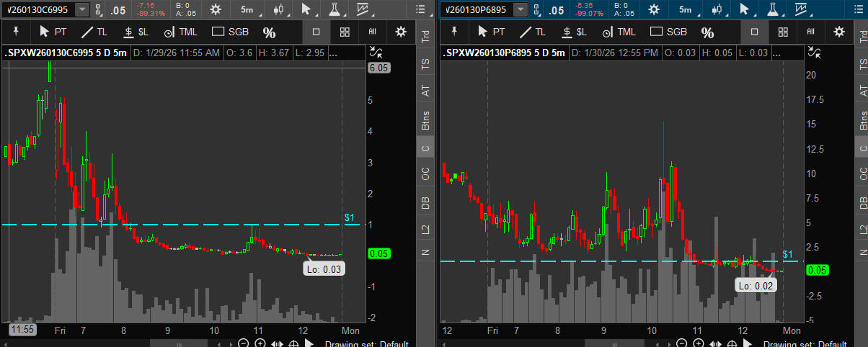Select the Trendline (TL) drawing tool on left
Viewport: 868px width, 347px height.
pos(94,32)
